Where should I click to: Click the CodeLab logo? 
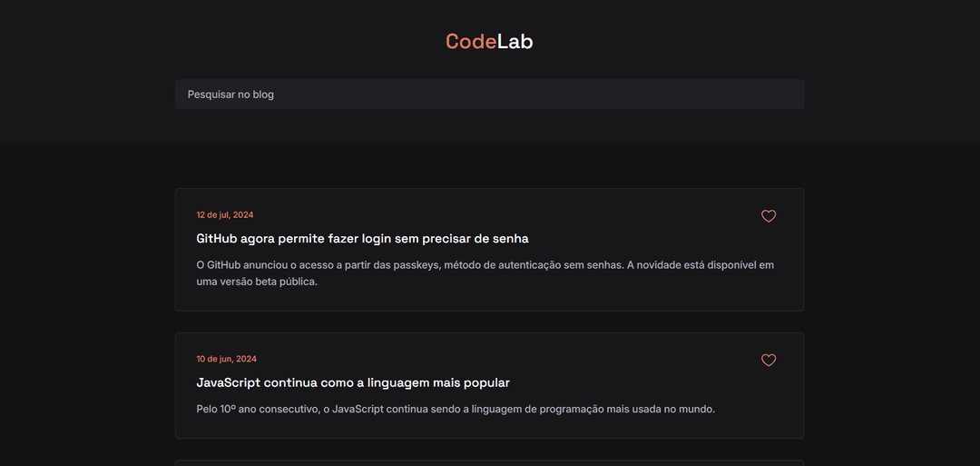tap(489, 42)
